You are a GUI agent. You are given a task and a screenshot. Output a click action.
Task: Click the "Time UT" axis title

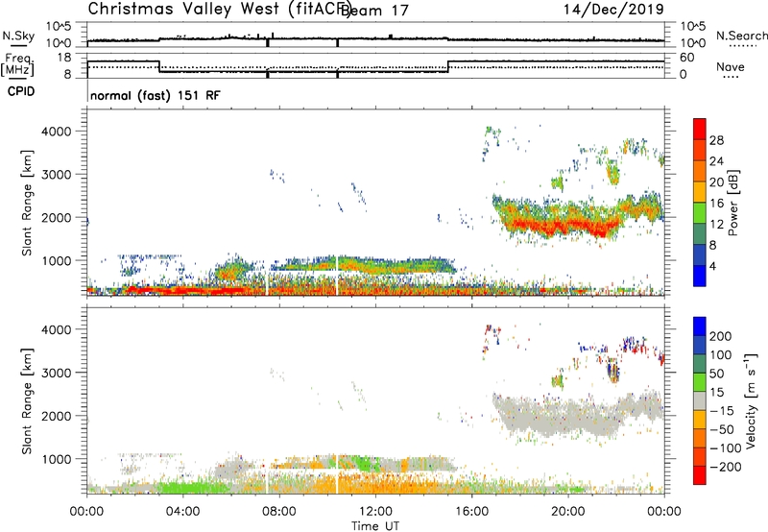click(375, 526)
